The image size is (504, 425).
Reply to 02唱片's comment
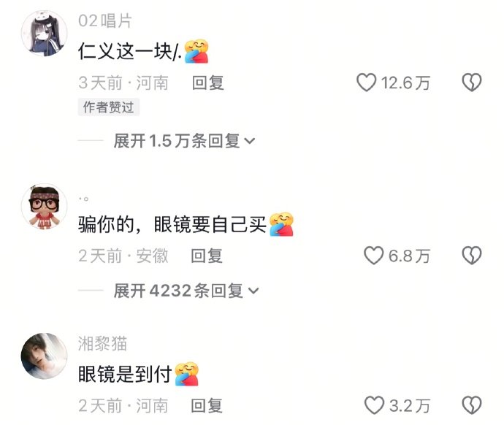pyautogui.click(x=208, y=83)
